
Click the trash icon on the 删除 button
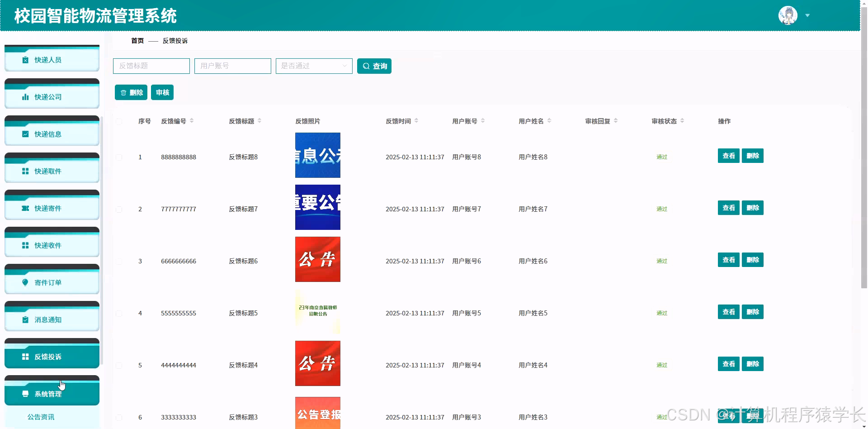click(124, 92)
